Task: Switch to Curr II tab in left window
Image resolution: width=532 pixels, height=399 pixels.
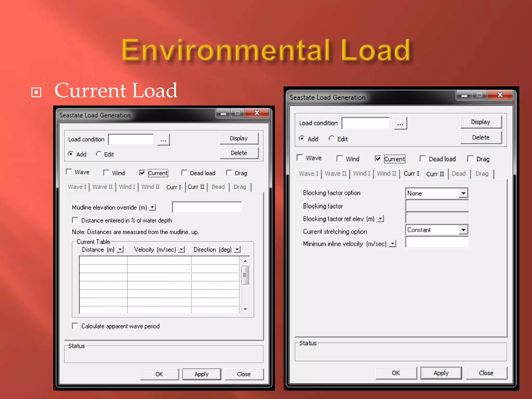Action: pos(196,187)
